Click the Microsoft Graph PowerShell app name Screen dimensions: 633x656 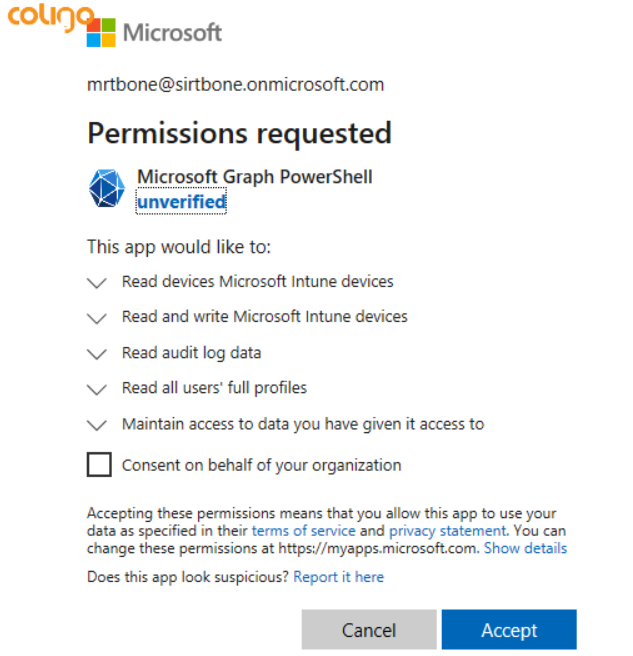(x=255, y=177)
